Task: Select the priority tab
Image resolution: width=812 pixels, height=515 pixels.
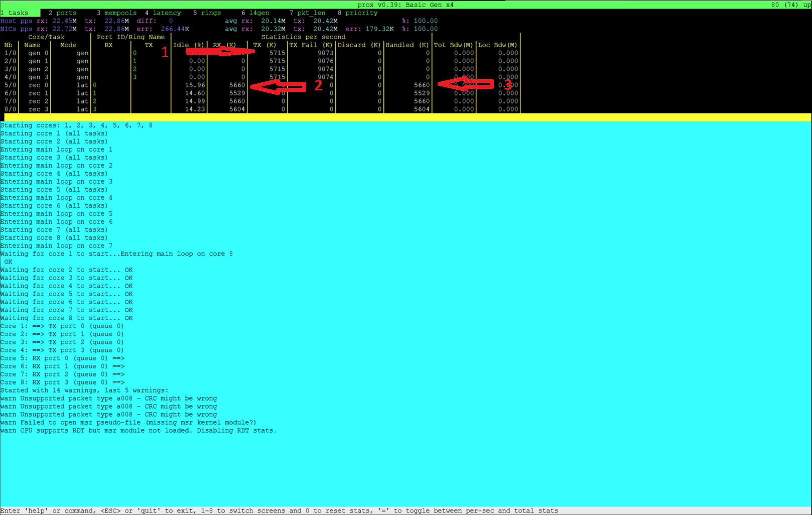Action: 357,13
